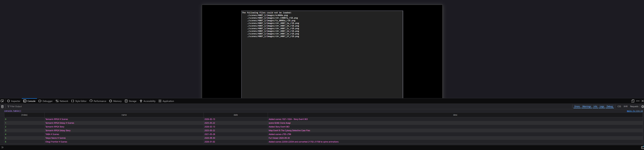Turn off the Debug filter
Image resolution: width=644 pixels, height=150 pixels.
[x=610, y=106]
